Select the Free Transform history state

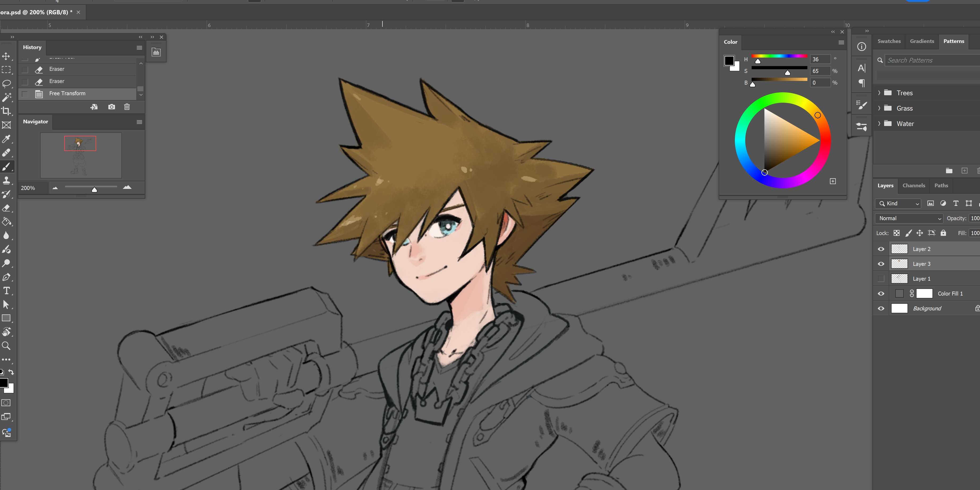[x=67, y=93]
